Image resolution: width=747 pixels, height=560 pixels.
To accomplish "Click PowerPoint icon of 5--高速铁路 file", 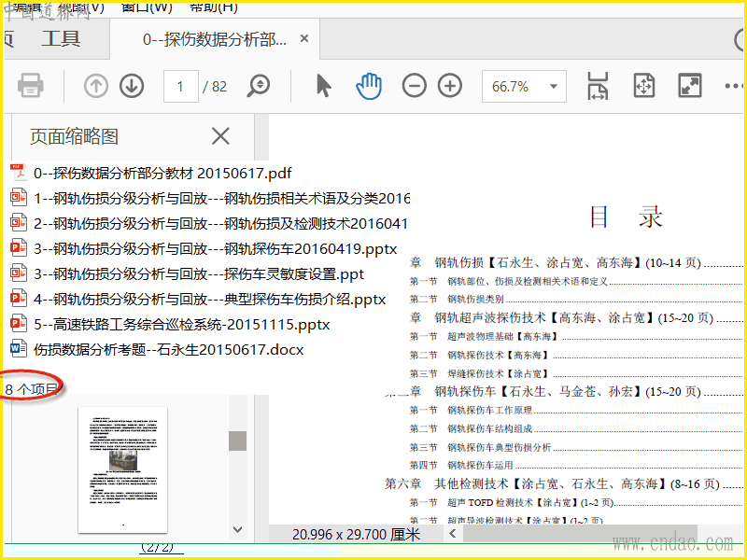I will pyautogui.click(x=19, y=324).
